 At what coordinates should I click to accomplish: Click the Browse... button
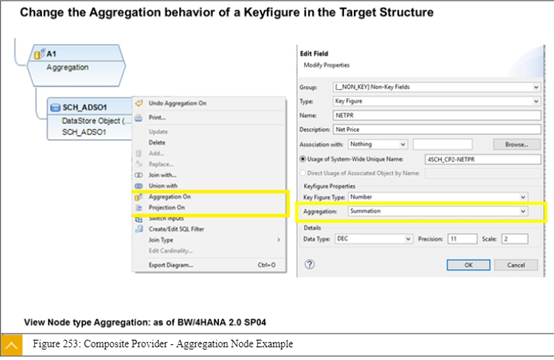517,144
